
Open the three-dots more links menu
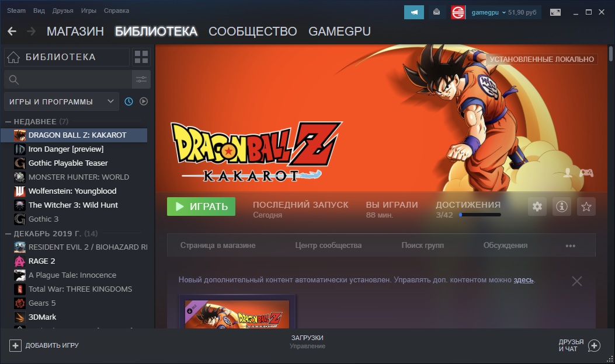tap(570, 246)
